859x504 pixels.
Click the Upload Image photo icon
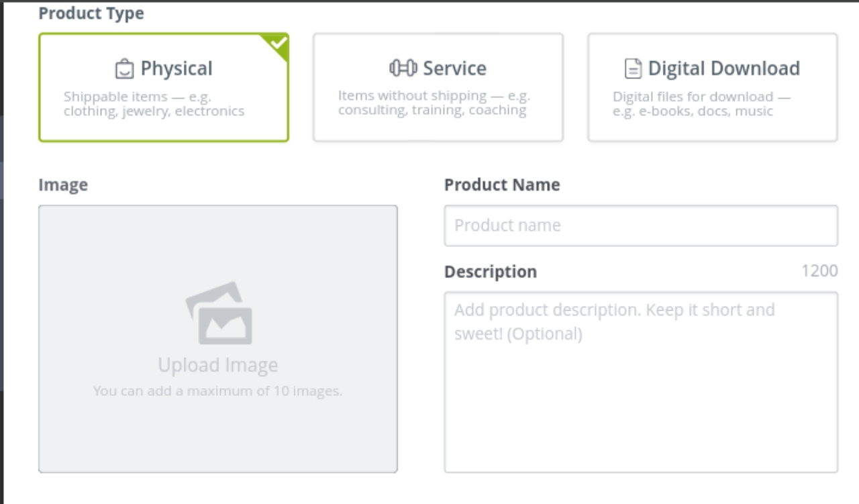tap(218, 313)
